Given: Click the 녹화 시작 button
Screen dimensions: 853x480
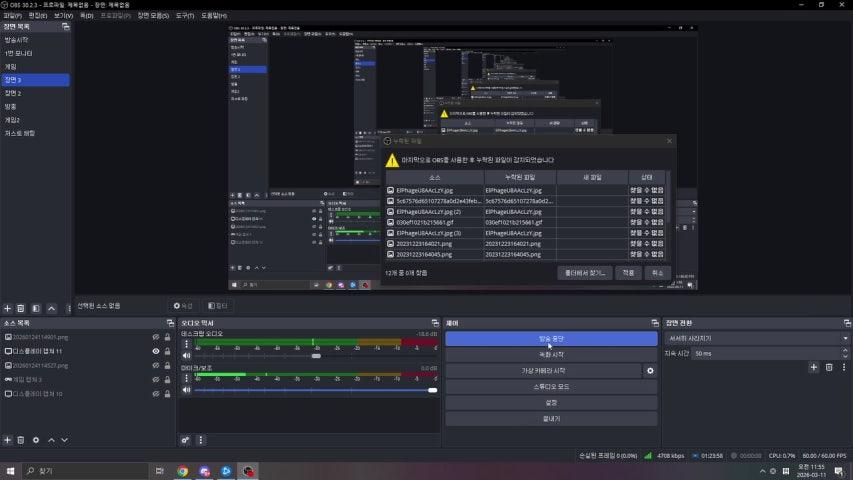Looking at the screenshot, I should (551, 354).
